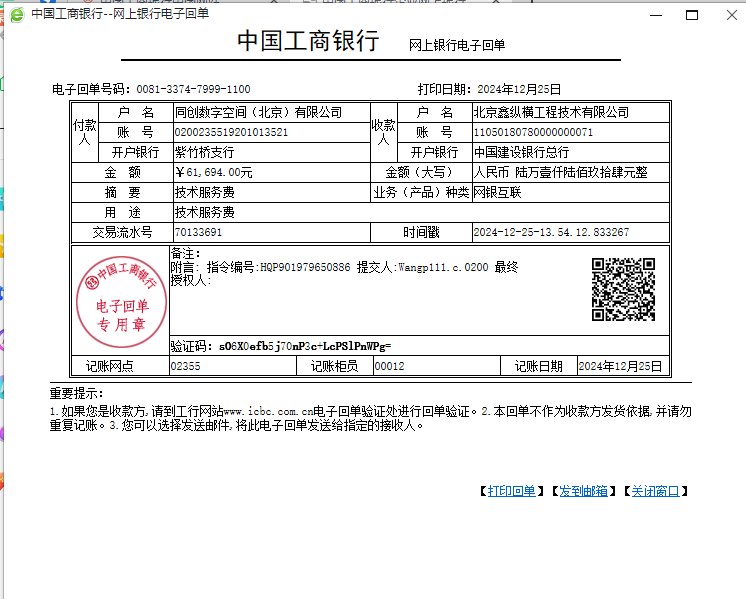Click payer account 0200235519201013521
The image size is (746, 599).
[231, 132]
